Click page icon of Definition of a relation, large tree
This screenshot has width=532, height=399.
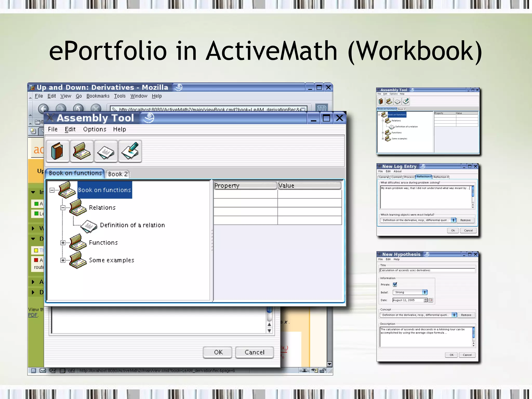click(89, 226)
